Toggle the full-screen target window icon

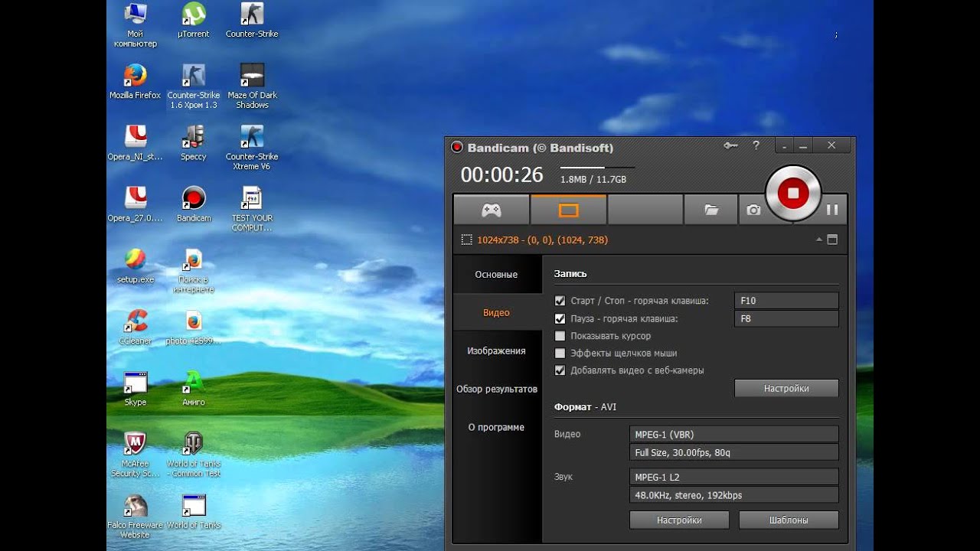[832, 240]
